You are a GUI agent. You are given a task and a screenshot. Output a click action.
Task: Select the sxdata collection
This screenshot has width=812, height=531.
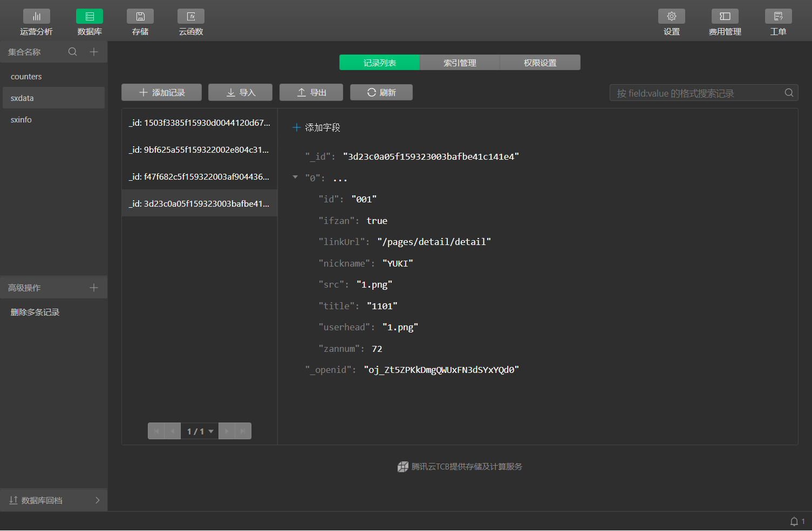tap(52, 98)
